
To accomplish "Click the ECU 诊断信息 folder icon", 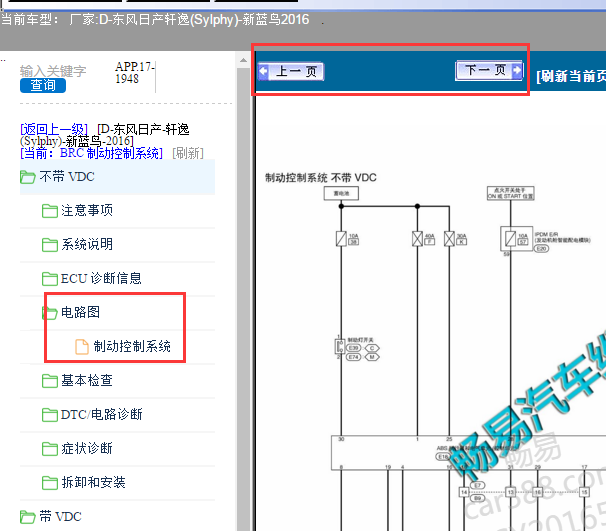I will coord(50,279).
